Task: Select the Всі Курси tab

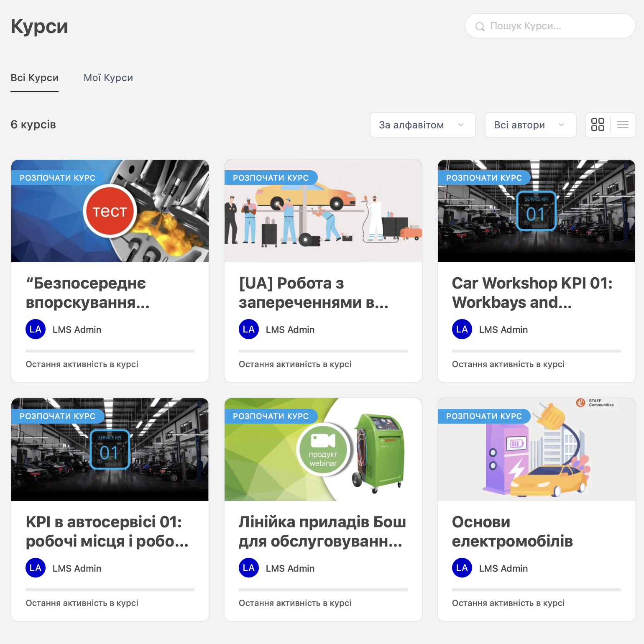Action: (x=35, y=78)
